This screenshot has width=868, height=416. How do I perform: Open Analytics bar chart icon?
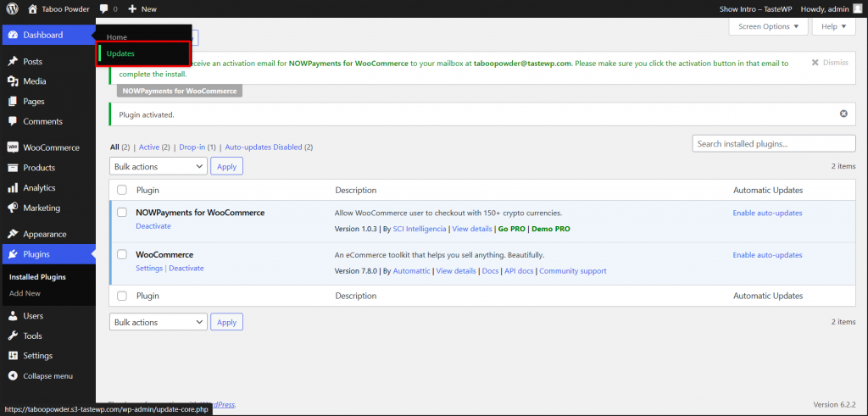(13, 188)
